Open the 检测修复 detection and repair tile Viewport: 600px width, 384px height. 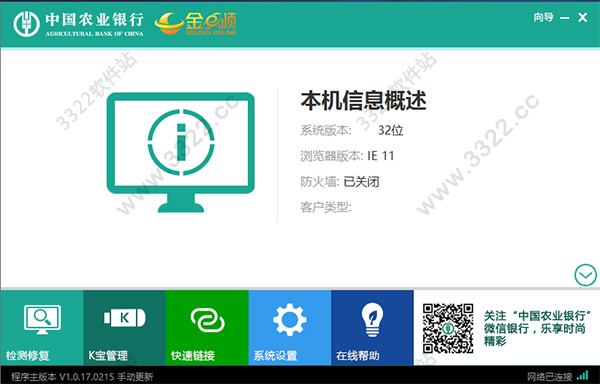42,328
